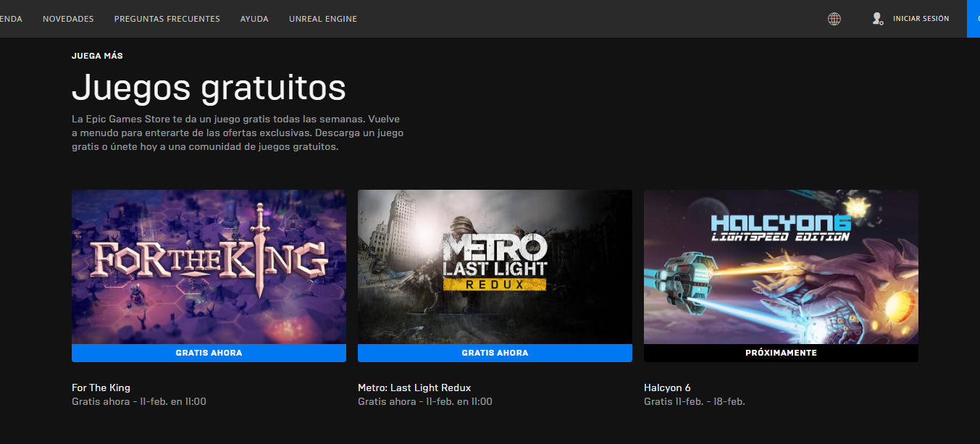Viewport: 980px width, 444px height.
Task: Open the Unreal Engine menu item
Action: coord(323,19)
